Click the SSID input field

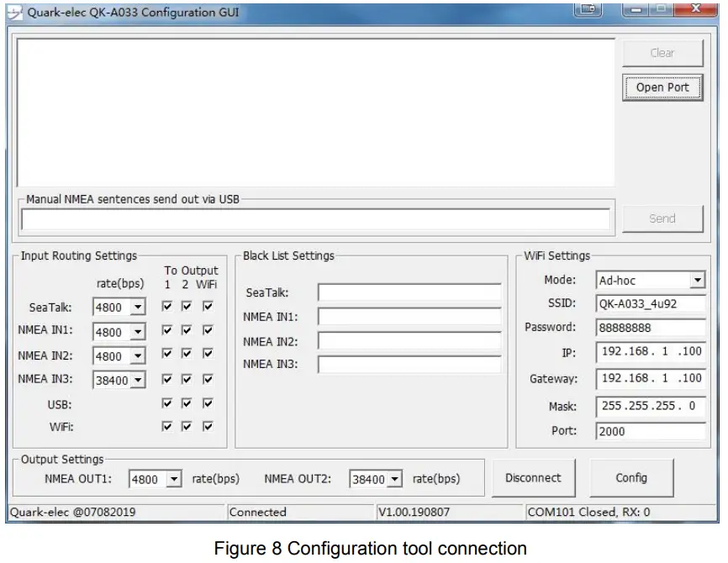pos(652,303)
